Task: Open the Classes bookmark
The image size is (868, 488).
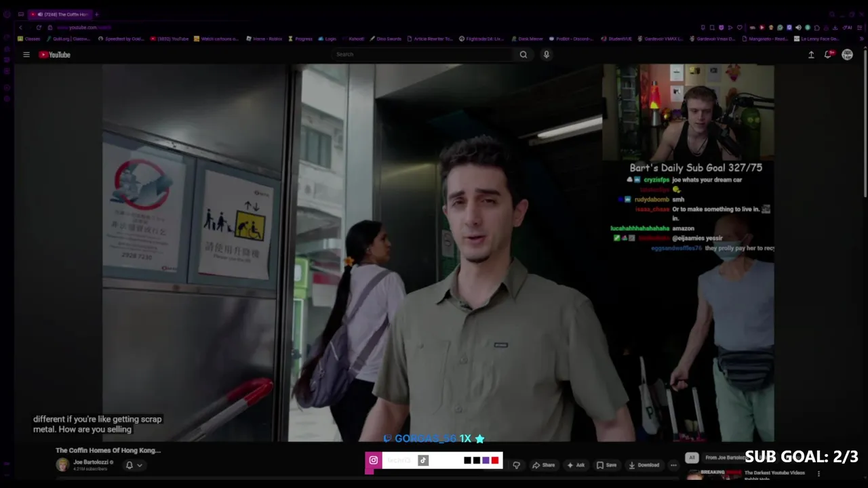Action: pyautogui.click(x=29, y=39)
